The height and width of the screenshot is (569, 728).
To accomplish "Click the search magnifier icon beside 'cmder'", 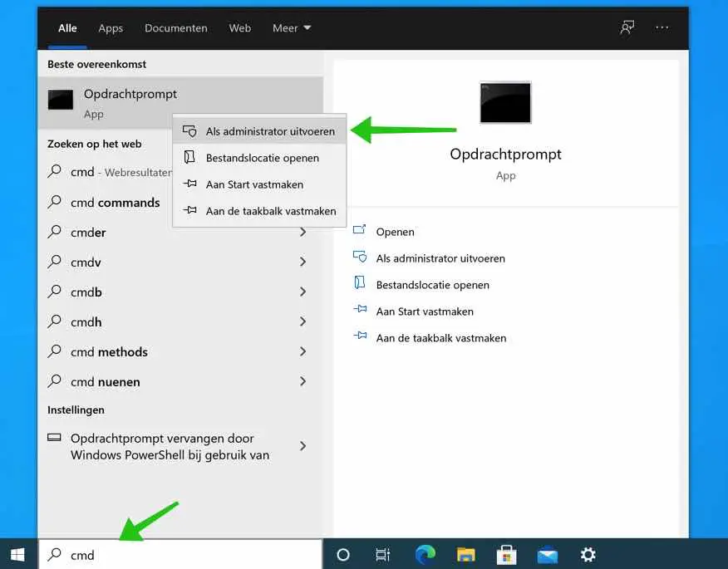I will pos(54,232).
